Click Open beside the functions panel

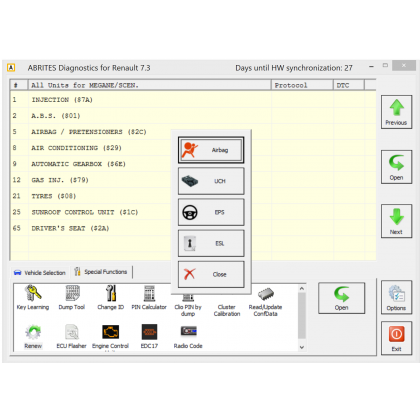(x=341, y=298)
